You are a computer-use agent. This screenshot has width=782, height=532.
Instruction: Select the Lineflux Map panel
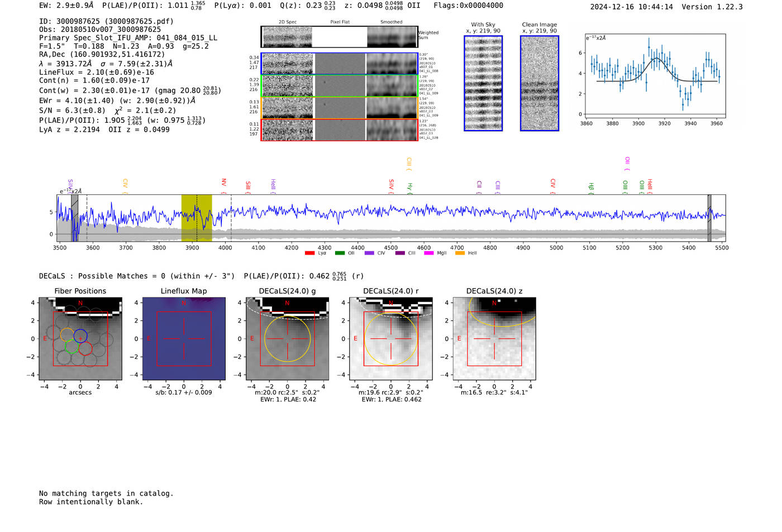[184, 338]
